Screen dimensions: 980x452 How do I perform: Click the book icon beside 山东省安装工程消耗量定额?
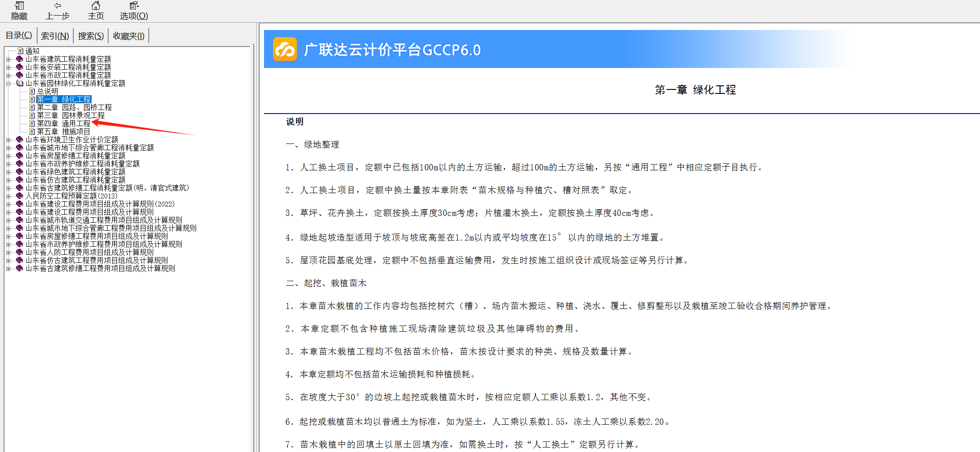point(20,67)
